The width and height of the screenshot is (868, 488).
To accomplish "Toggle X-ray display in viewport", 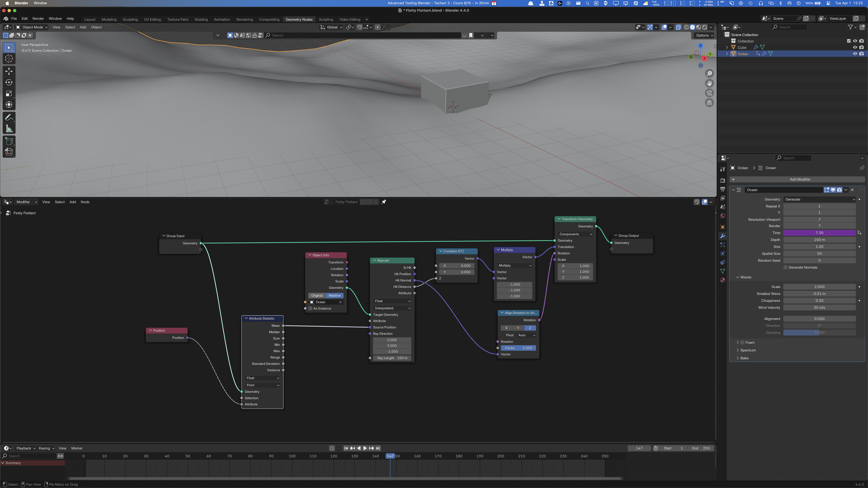I will point(678,27).
